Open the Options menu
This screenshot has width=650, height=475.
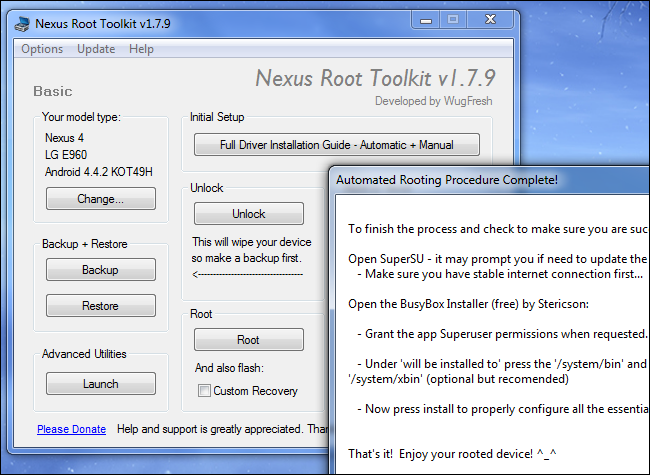coord(42,49)
